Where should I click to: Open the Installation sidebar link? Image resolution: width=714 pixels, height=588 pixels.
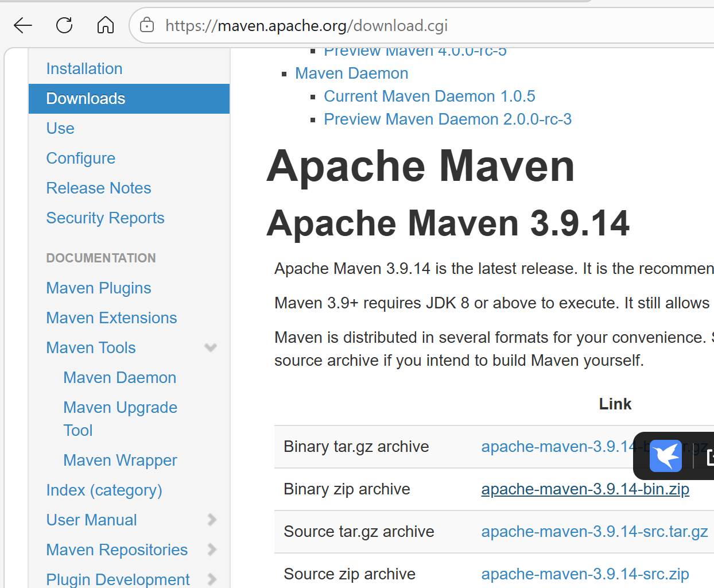[84, 69]
